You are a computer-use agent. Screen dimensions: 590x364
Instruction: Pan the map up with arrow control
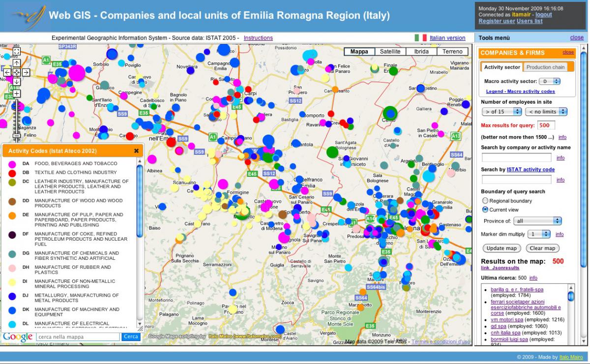16,63
